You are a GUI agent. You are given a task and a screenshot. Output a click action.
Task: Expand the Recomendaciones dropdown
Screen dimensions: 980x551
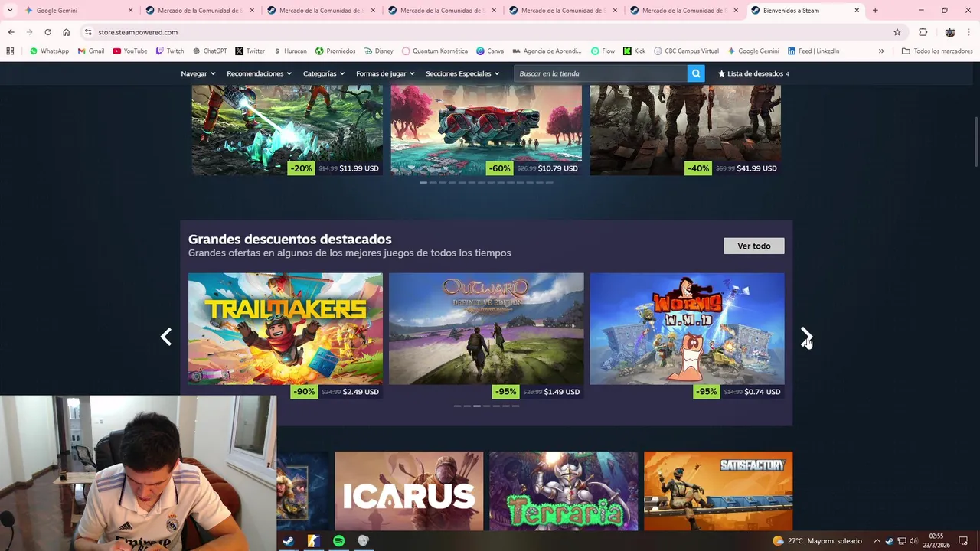pyautogui.click(x=260, y=73)
